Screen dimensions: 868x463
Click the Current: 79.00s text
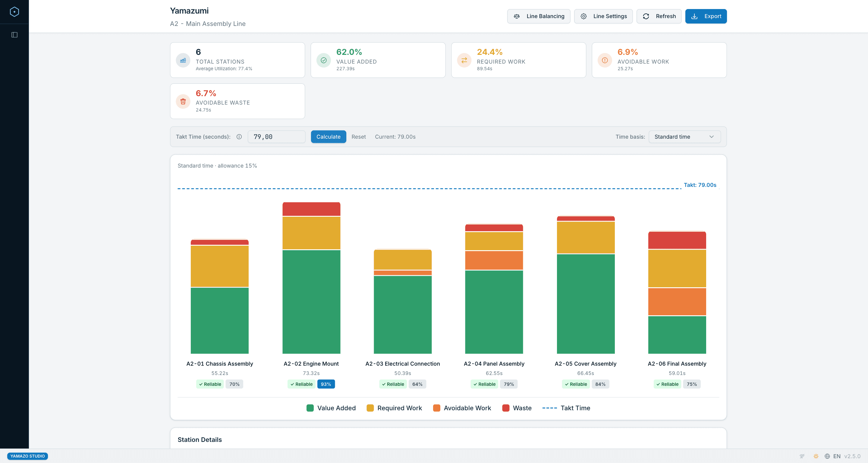coord(395,137)
